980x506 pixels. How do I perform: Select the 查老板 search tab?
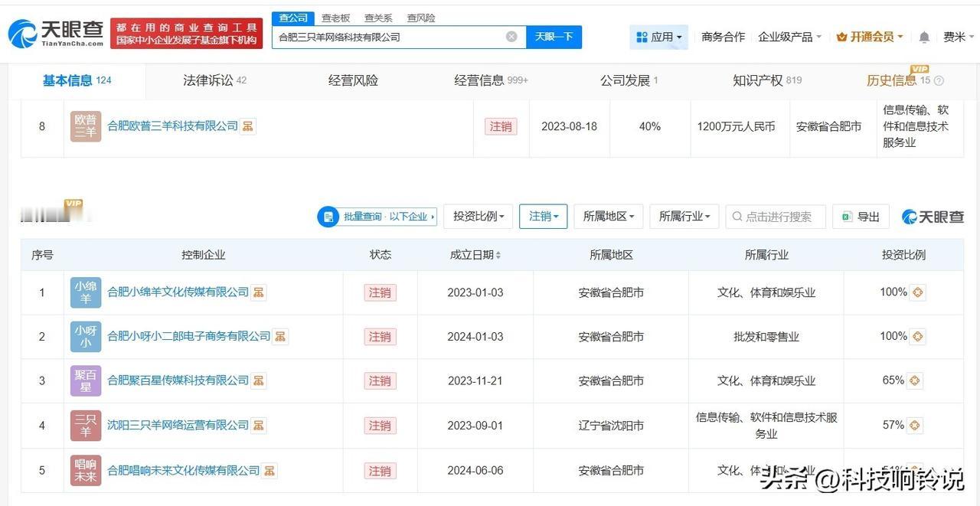point(335,18)
